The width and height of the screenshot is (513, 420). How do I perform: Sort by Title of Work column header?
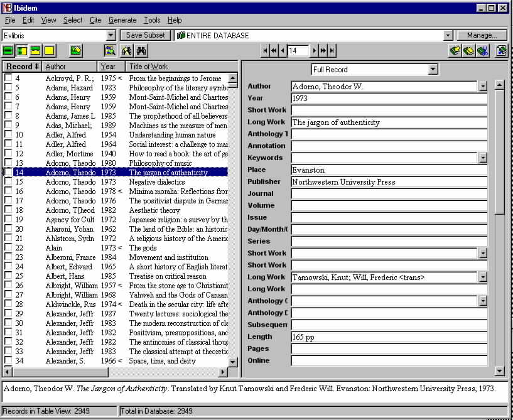click(x=181, y=67)
